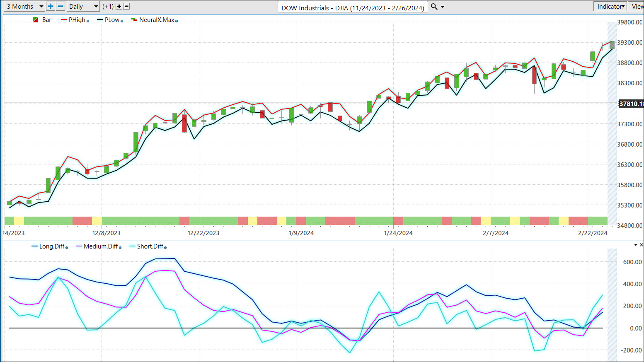
Task: Click the 35300.00 price axis label
Action: 630,205
